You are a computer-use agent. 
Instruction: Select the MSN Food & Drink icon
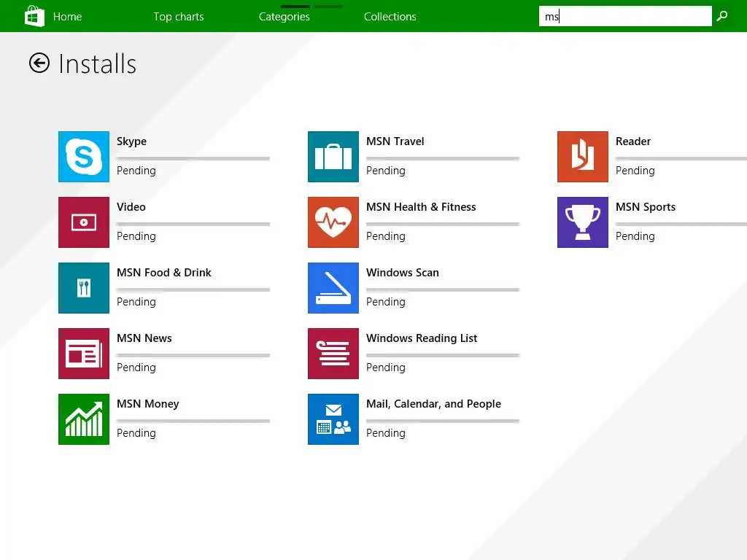[x=84, y=288]
